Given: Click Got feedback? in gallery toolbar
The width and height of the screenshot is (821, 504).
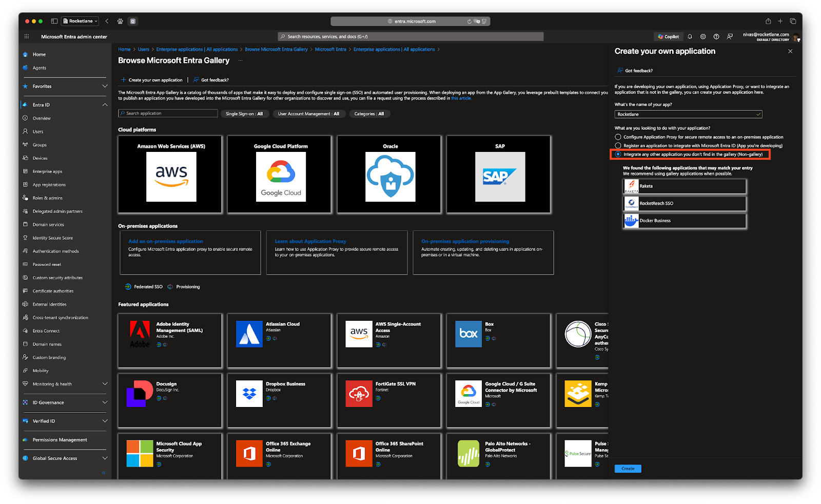Looking at the screenshot, I should 211,80.
